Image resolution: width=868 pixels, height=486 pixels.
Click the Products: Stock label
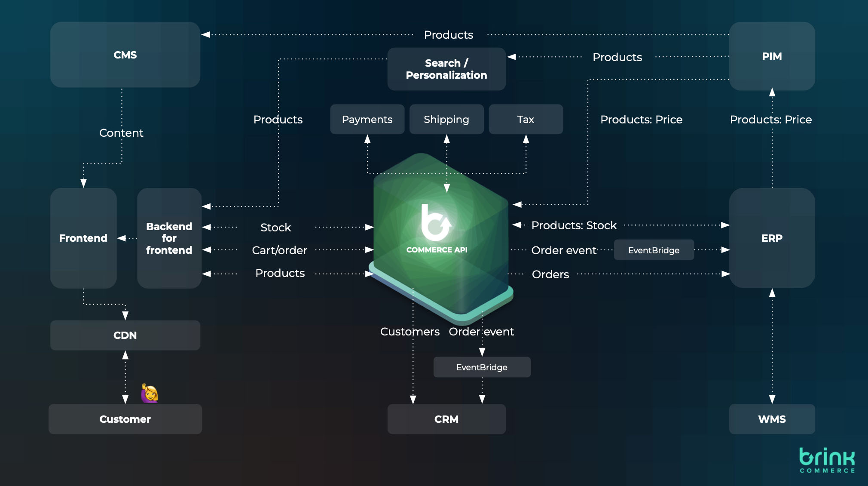click(574, 225)
